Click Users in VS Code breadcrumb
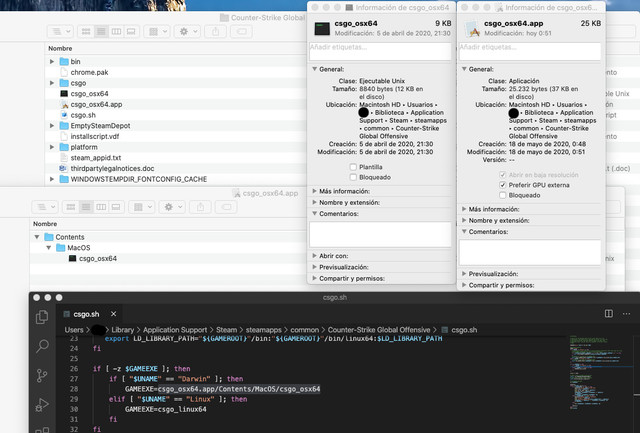Screen dimensions: 640x433 click(x=73, y=330)
